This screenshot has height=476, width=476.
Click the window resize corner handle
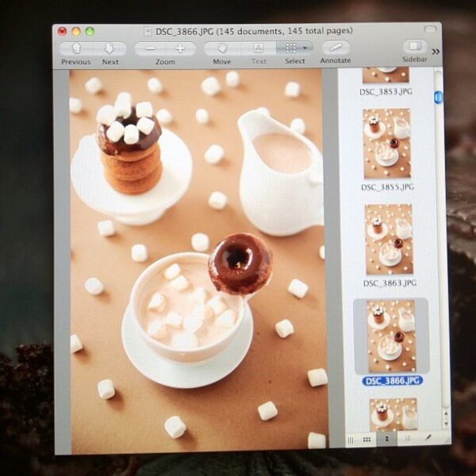(446, 441)
